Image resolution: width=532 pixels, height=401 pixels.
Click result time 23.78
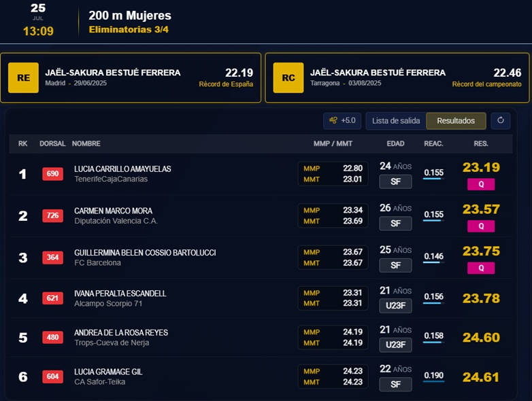(x=481, y=298)
